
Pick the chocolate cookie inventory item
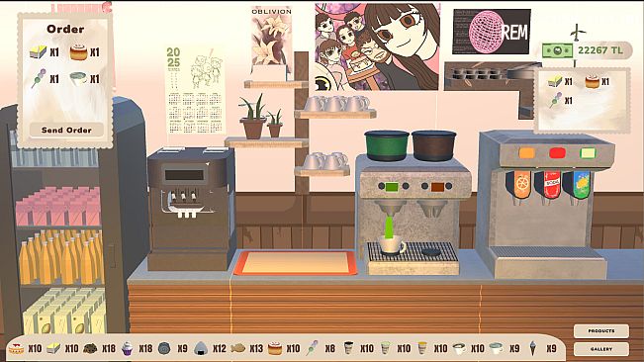coord(90,349)
